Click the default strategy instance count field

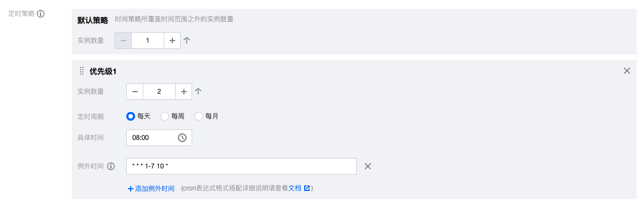[x=148, y=41]
